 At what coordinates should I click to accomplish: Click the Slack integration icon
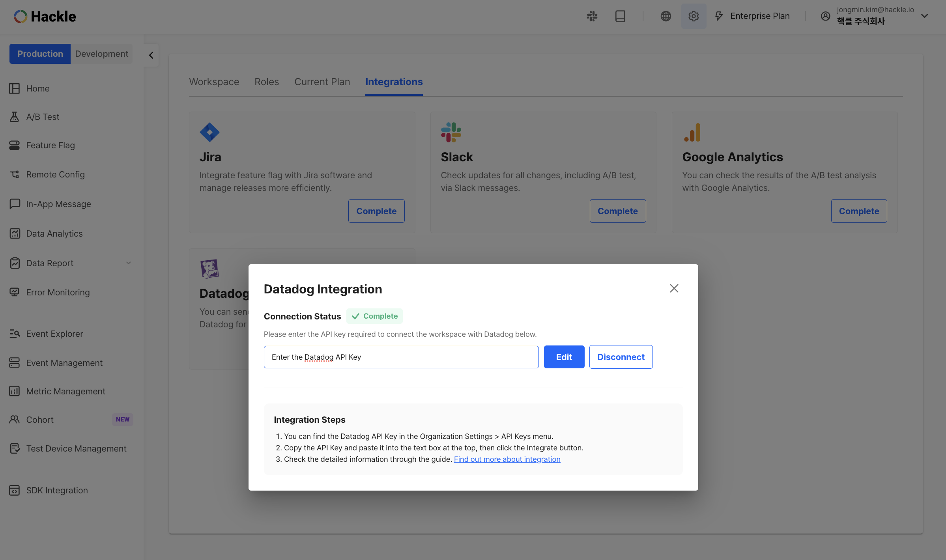coord(451,131)
